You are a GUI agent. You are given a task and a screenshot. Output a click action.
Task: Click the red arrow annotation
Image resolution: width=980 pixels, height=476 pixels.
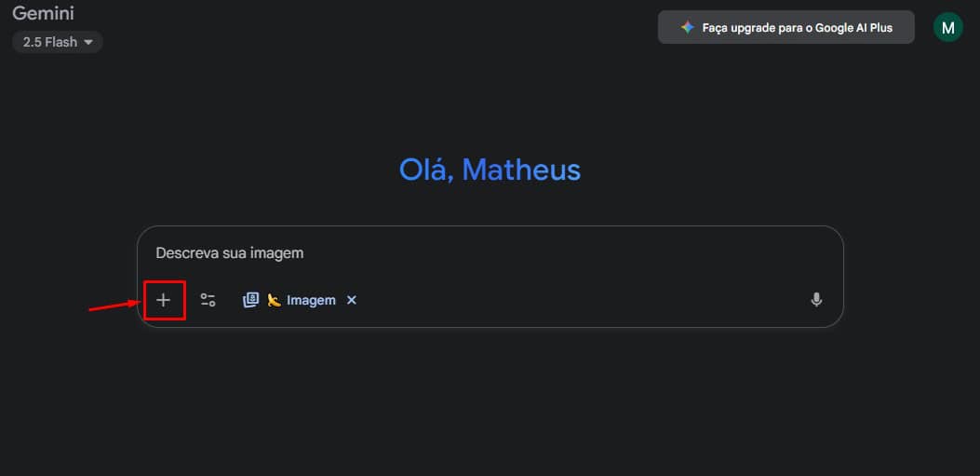(x=114, y=305)
